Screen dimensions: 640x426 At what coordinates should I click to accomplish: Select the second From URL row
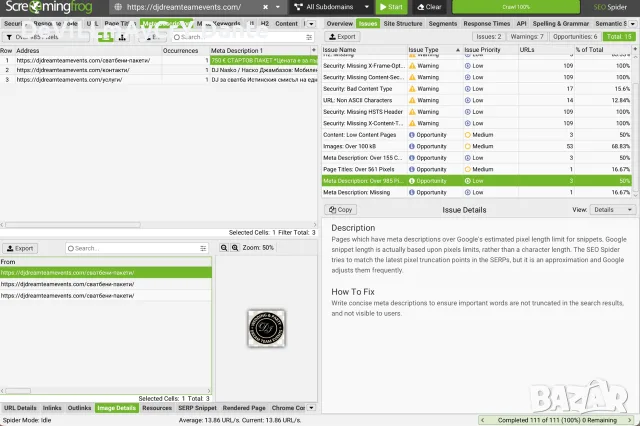coord(106,284)
